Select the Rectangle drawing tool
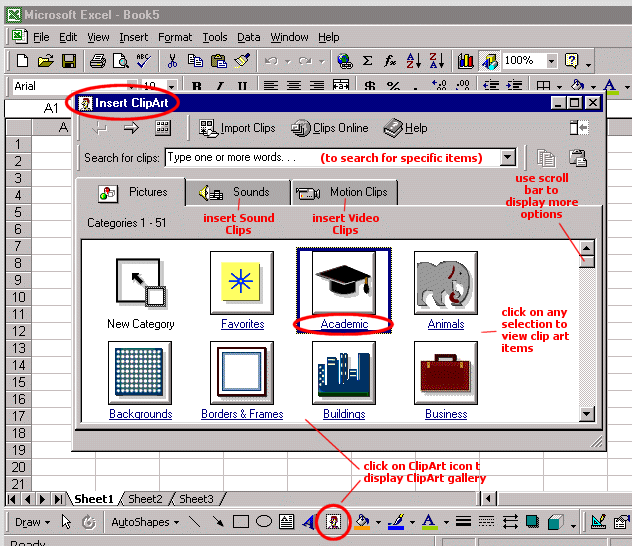Image resolution: width=632 pixels, height=546 pixels. click(240, 521)
